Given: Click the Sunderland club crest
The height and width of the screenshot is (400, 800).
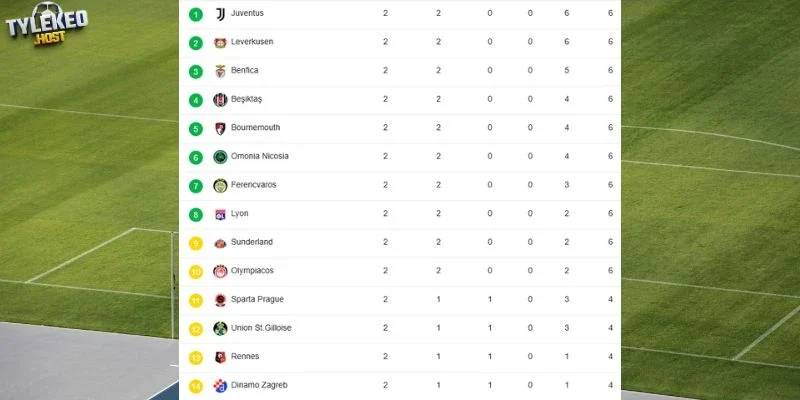Looking at the screenshot, I should (220, 243).
